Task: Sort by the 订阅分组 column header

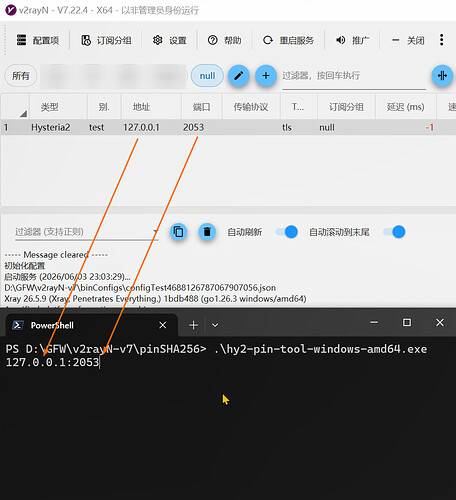Action: coord(346,107)
